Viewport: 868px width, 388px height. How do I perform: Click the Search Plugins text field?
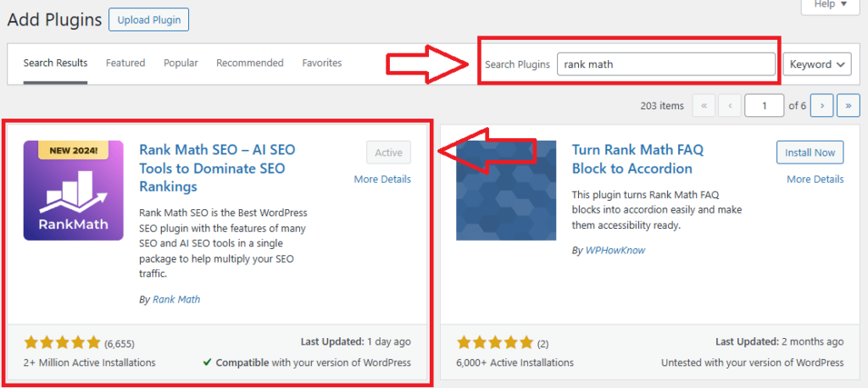click(x=665, y=64)
